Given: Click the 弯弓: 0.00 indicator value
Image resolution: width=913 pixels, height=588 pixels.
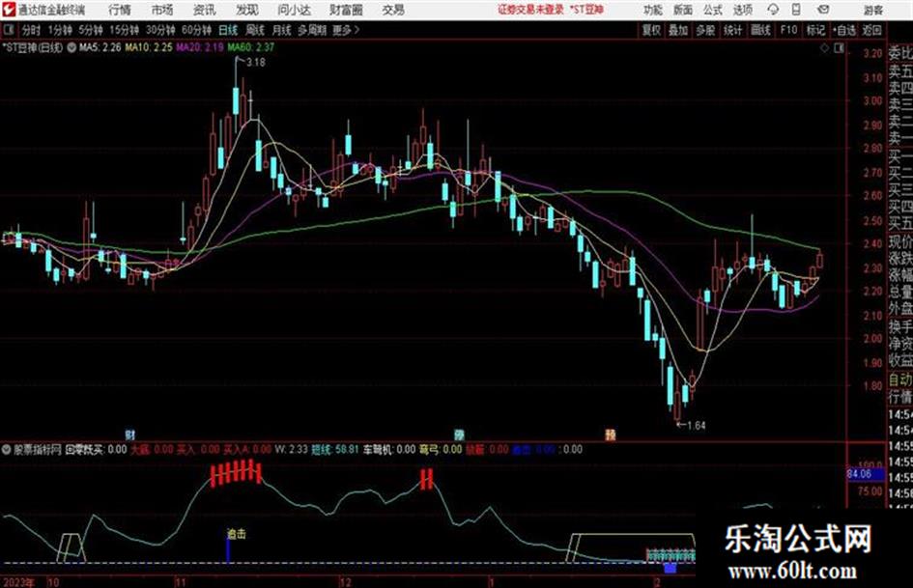Looking at the screenshot, I should pos(441,450).
